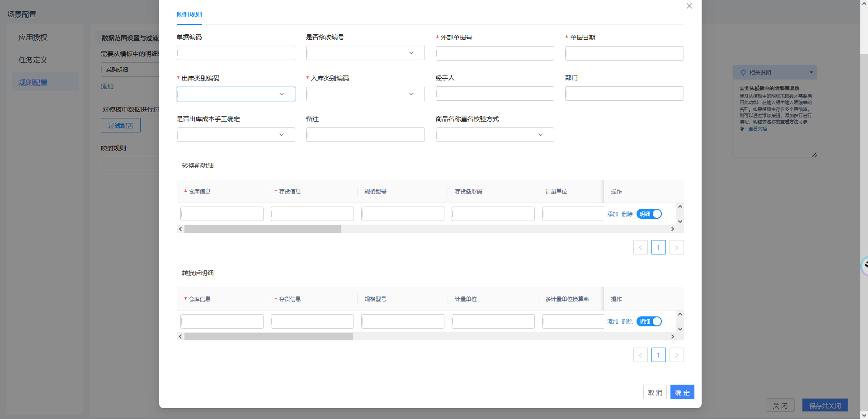The width and height of the screenshot is (868, 419).
Task: Click 规格型号 input in 转换后明细 table
Action: point(403,321)
